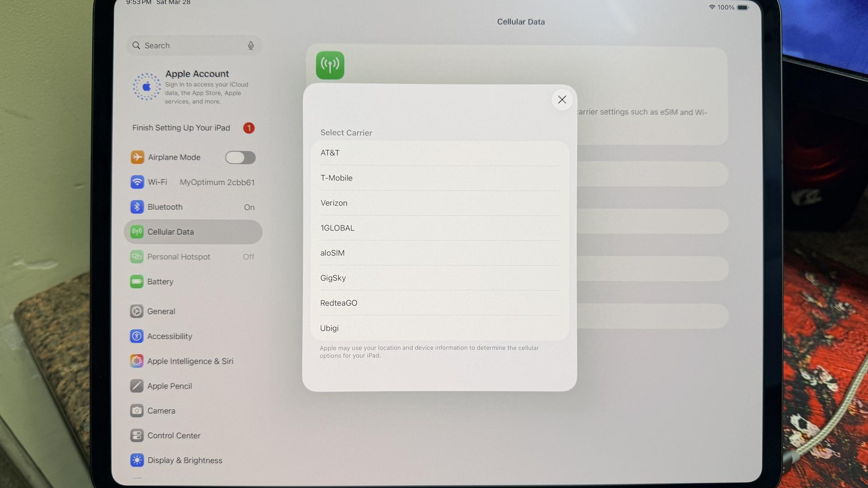
Task: Open Apple Intelligence & Siri icon
Action: 137,361
